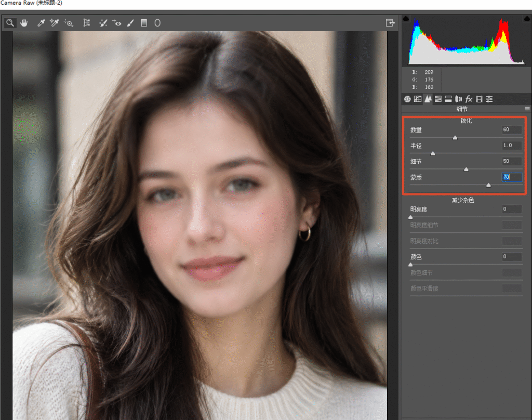Open the 细节 panel options menu
The image size is (532, 420).
tap(527, 109)
